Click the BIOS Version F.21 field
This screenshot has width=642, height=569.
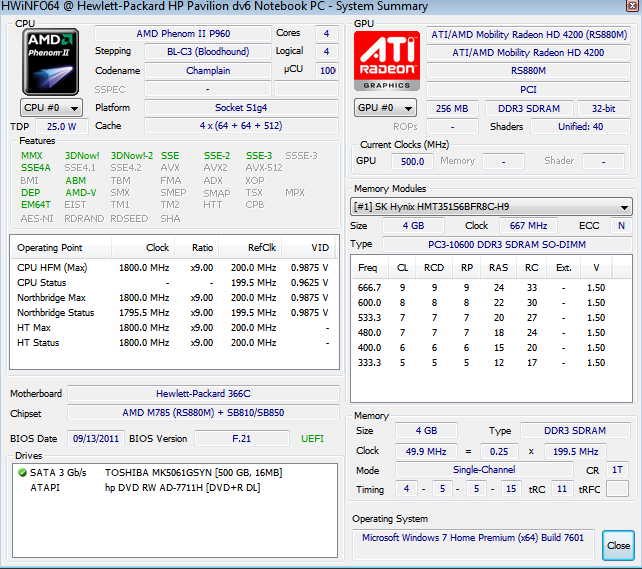242,439
